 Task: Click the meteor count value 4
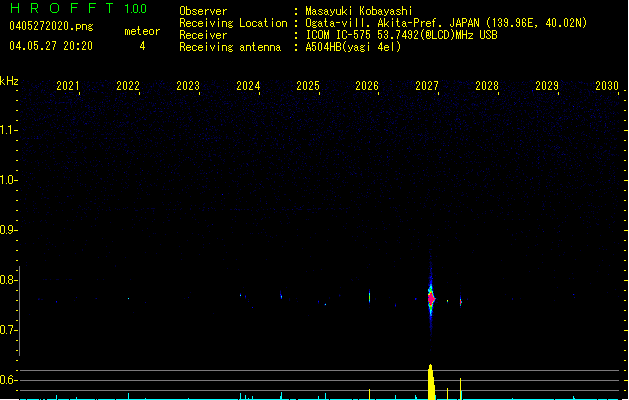(x=141, y=46)
